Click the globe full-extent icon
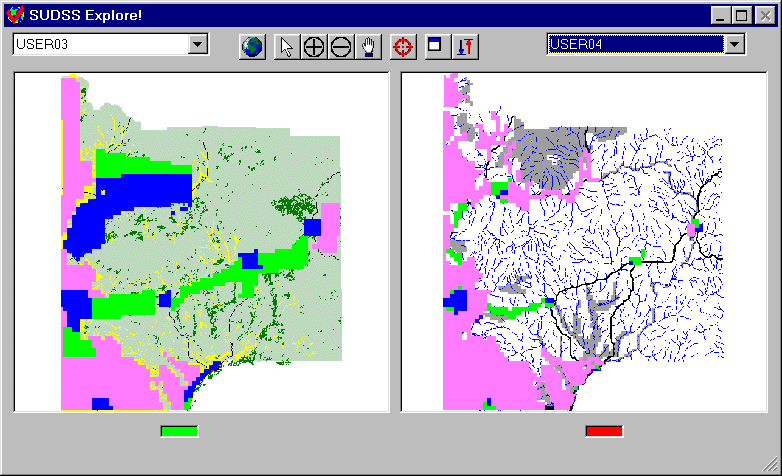782x476 pixels. pyautogui.click(x=252, y=47)
